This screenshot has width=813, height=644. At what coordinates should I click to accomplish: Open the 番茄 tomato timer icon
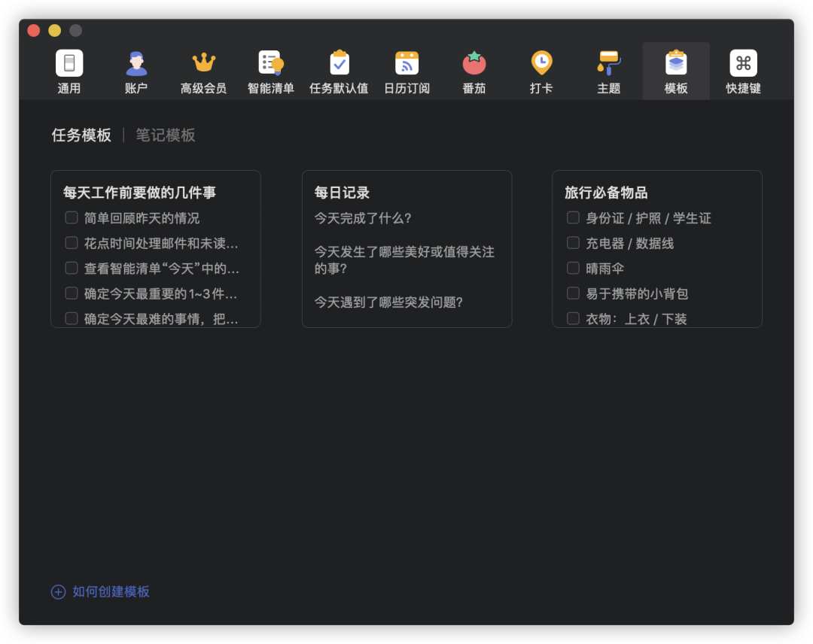(474, 63)
